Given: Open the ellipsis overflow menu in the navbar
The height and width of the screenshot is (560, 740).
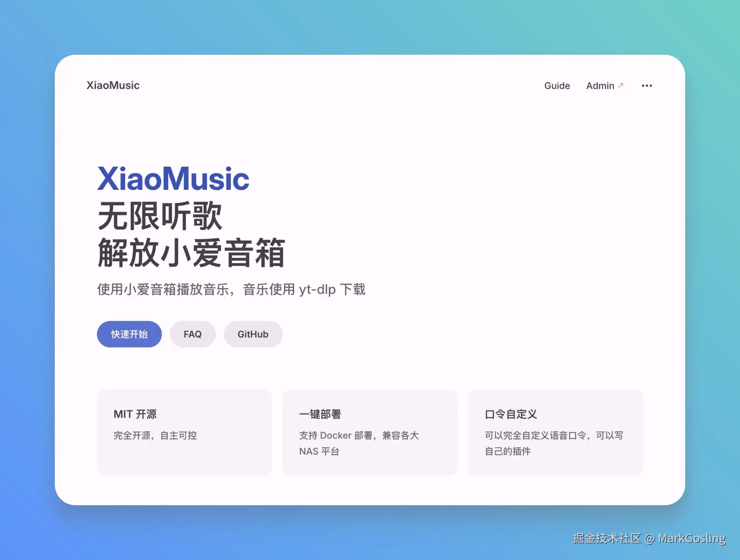Looking at the screenshot, I should pos(646,86).
